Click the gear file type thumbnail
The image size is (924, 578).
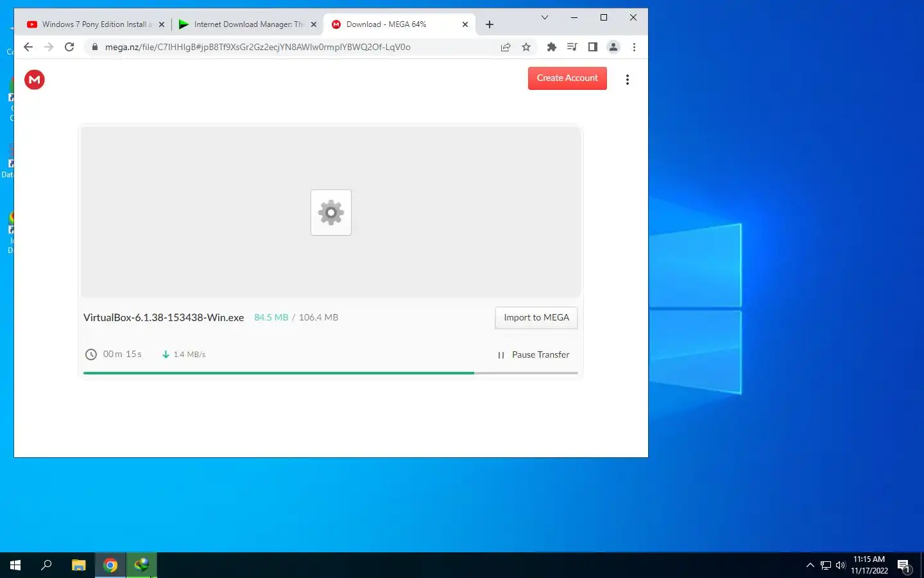coord(331,213)
